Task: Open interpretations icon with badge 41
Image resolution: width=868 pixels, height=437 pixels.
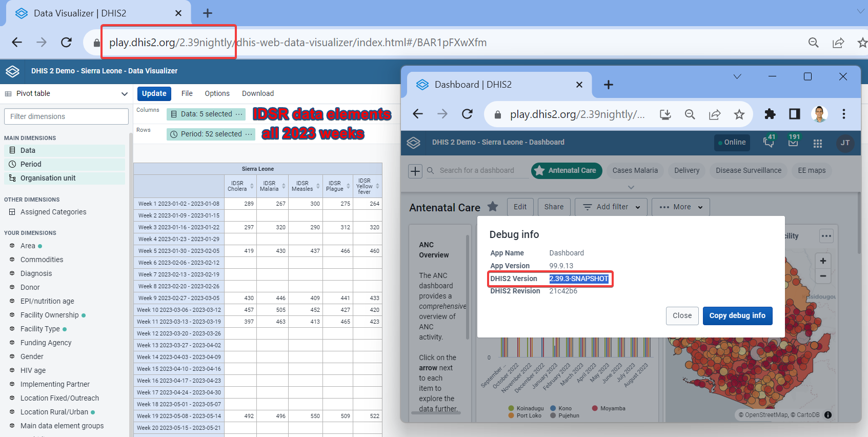Action: click(769, 142)
